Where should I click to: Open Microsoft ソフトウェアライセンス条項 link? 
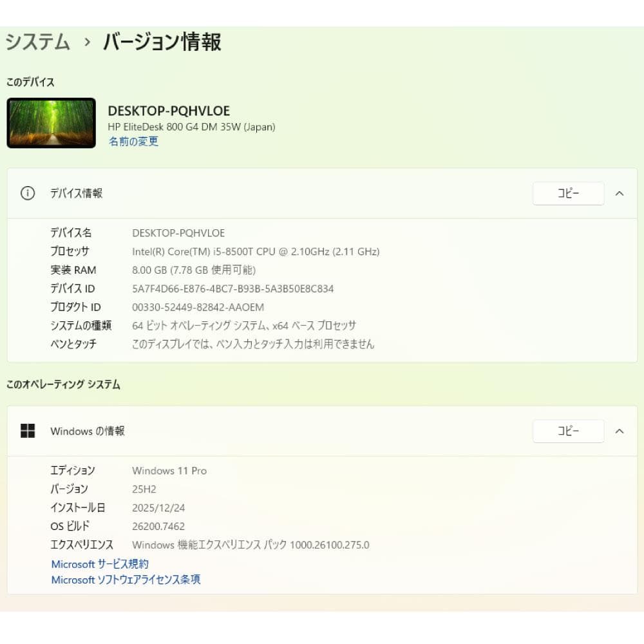coord(126,580)
